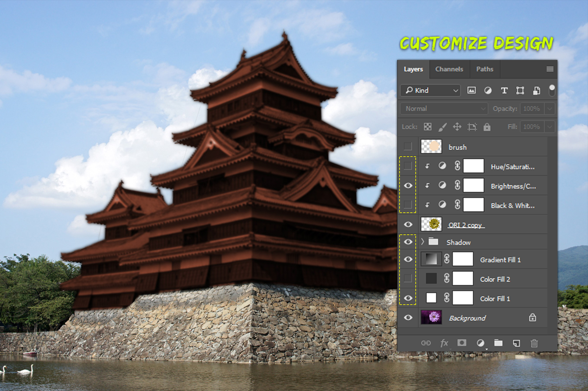Expand the Shadow layer group
Viewport: 588px width, 391px height.
coord(422,241)
